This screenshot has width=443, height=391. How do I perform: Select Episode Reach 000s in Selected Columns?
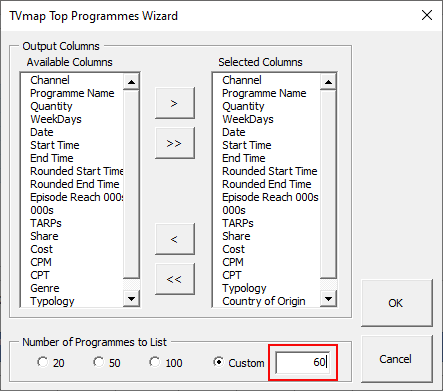(267, 197)
